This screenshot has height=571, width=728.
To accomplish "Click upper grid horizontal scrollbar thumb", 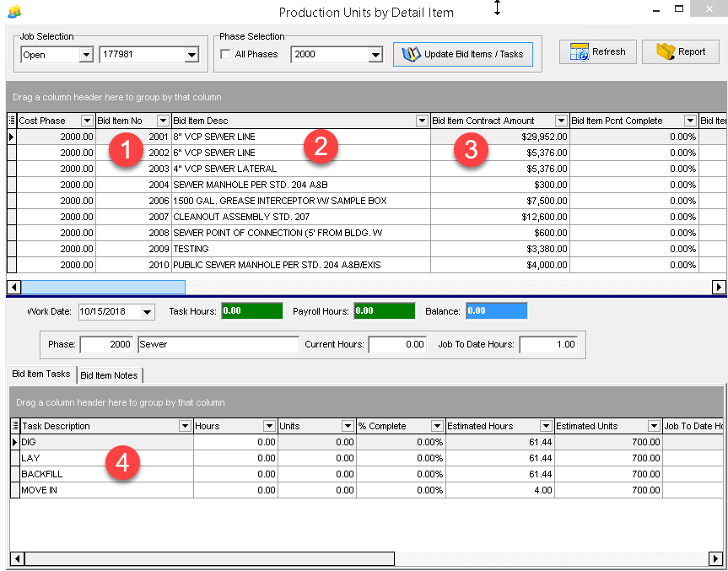I will click(x=103, y=288).
